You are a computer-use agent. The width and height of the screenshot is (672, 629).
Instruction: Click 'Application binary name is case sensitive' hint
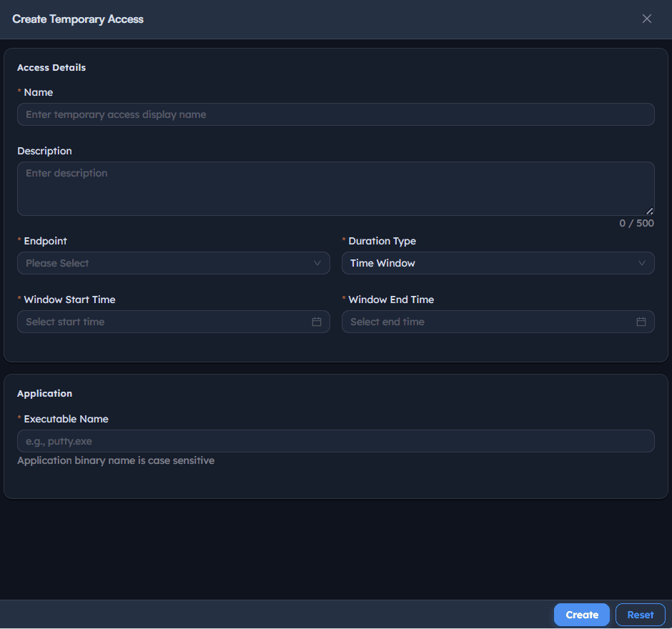coord(116,460)
